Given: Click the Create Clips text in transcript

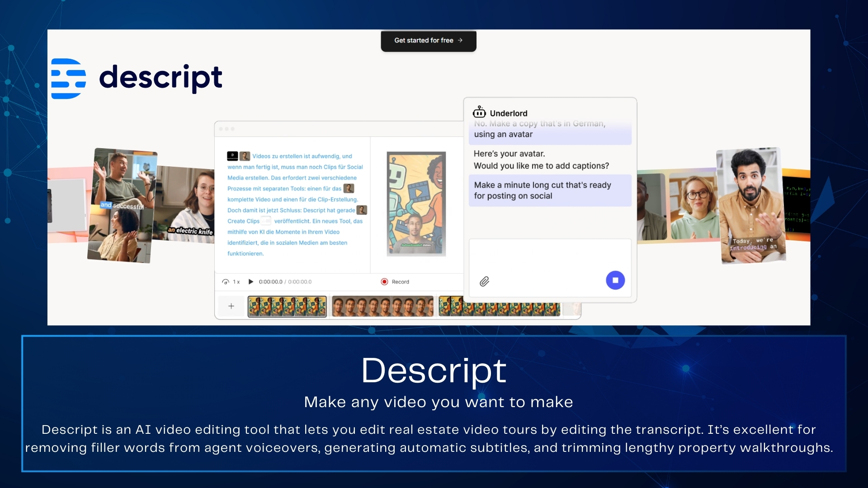Looking at the screenshot, I should click(243, 221).
